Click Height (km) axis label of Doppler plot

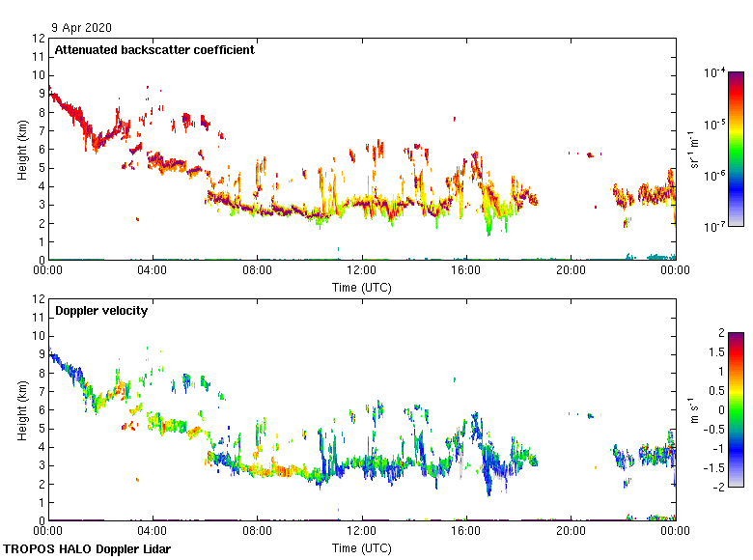click(22, 410)
